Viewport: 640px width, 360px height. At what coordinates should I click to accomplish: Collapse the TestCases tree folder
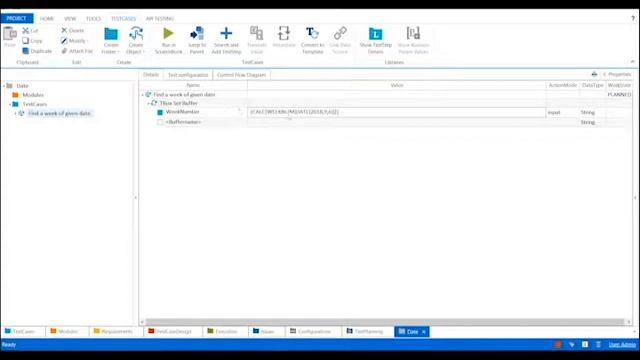(10, 104)
